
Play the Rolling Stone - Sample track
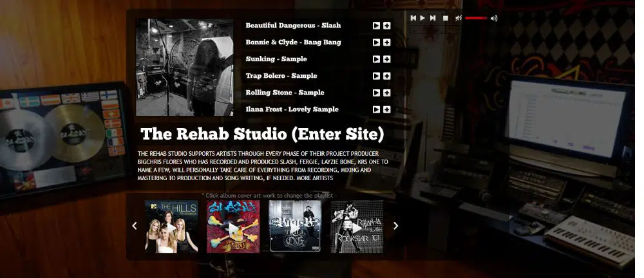(x=376, y=93)
